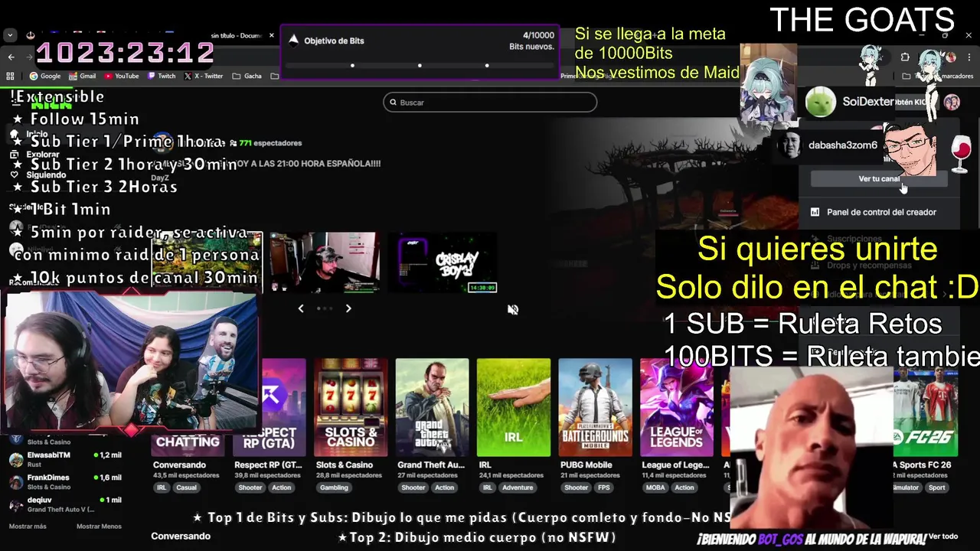Switch to the 'sin título' document tab
This screenshot has width=980, height=551.
tap(237, 35)
